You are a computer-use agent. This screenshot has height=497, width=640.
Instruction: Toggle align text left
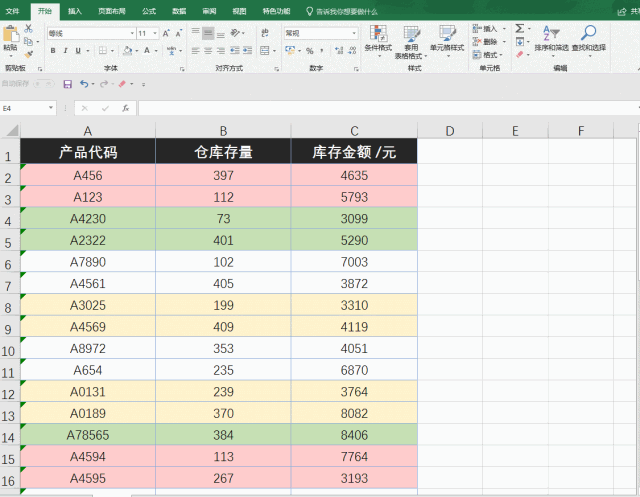[x=196, y=51]
